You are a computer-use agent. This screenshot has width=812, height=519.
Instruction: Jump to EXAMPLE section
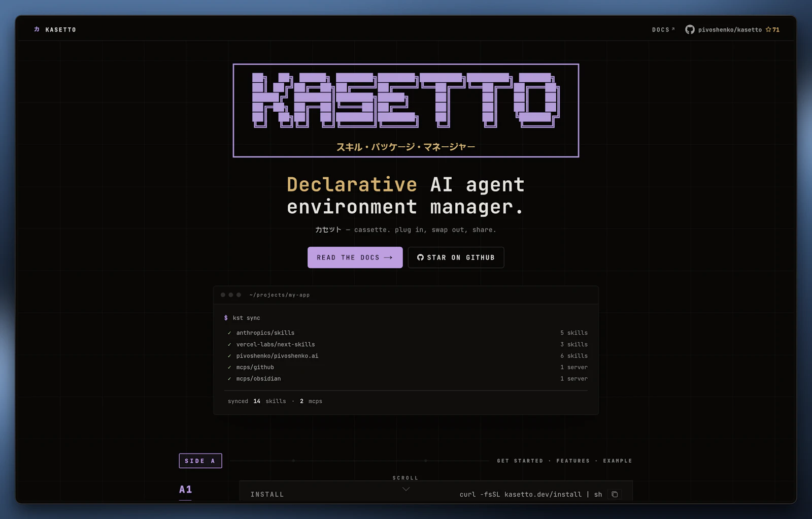coord(618,461)
